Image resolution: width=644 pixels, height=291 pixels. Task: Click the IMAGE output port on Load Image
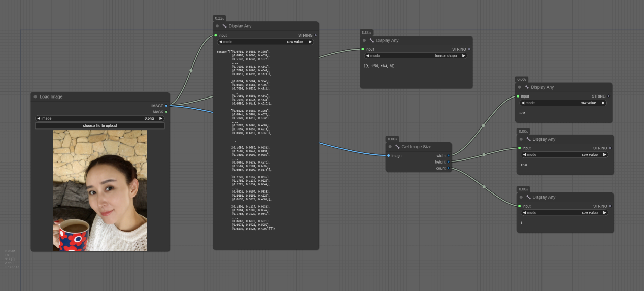tap(166, 106)
